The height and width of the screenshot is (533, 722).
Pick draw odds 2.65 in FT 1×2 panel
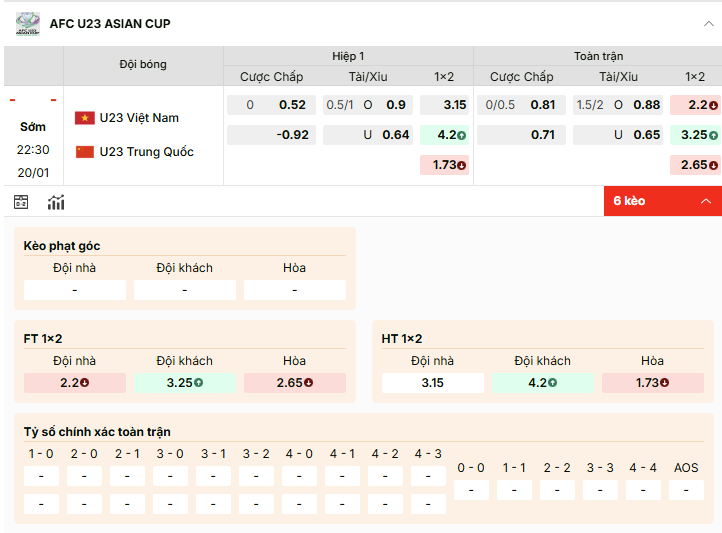point(295,383)
